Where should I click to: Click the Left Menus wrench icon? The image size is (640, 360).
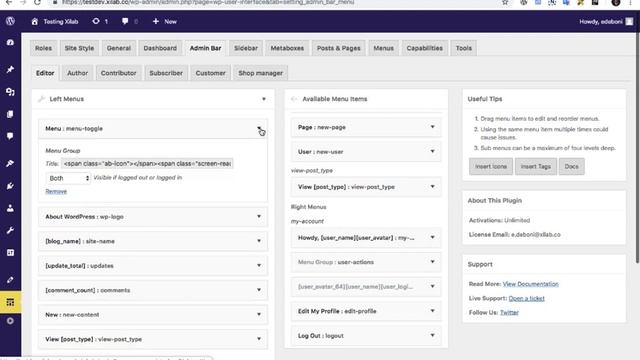[x=41, y=99]
